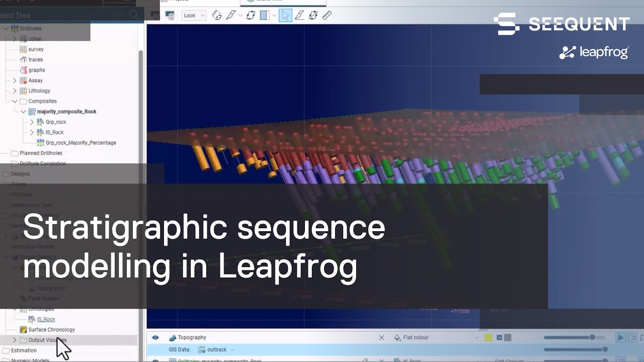
Task: Click the play button for Topography row
Action: pos(620,338)
